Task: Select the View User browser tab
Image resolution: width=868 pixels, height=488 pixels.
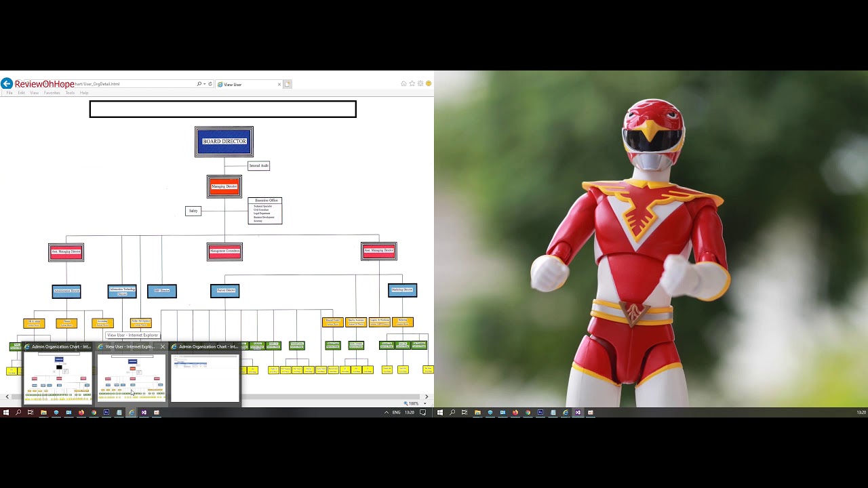Action: (248, 84)
